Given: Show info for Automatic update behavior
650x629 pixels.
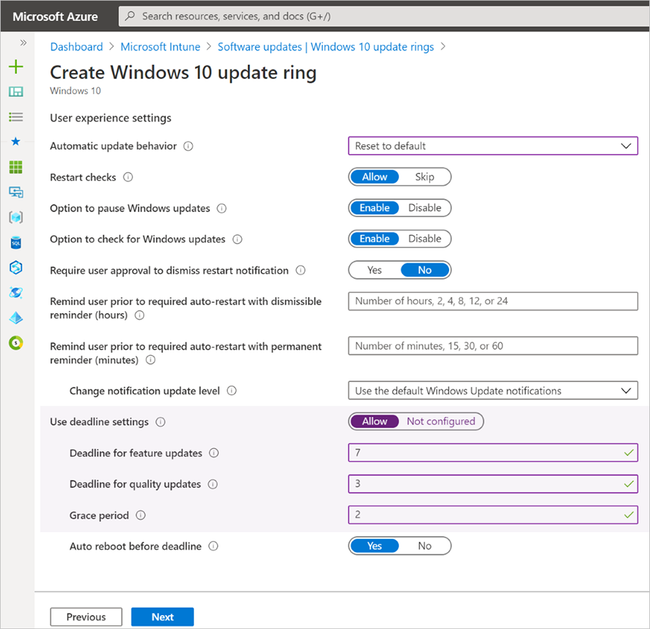Looking at the screenshot, I should (x=188, y=146).
